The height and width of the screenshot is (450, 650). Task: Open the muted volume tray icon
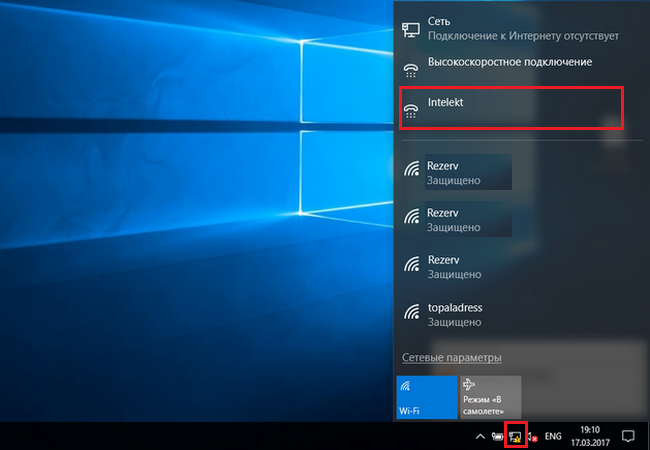(532, 436)
